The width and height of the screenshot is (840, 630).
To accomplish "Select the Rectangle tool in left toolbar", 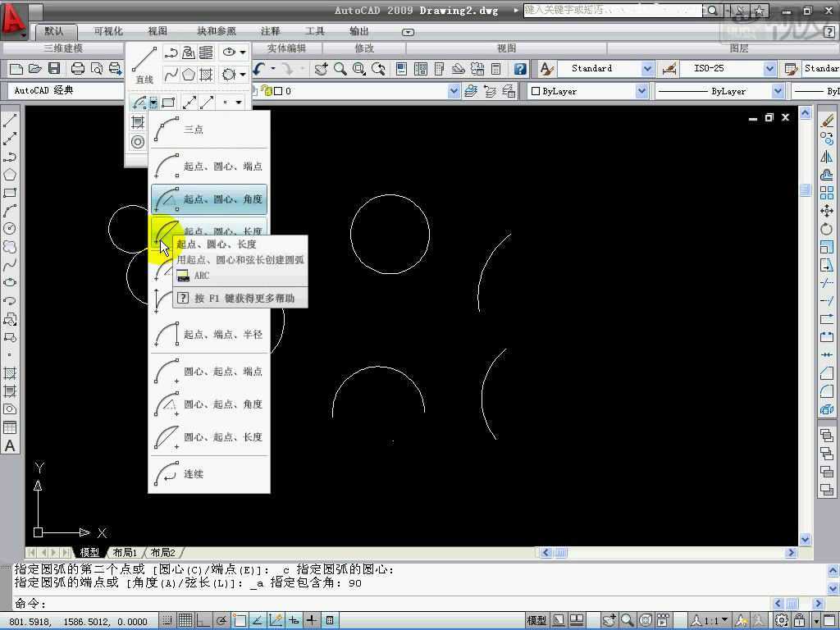I will click(10, 193).
